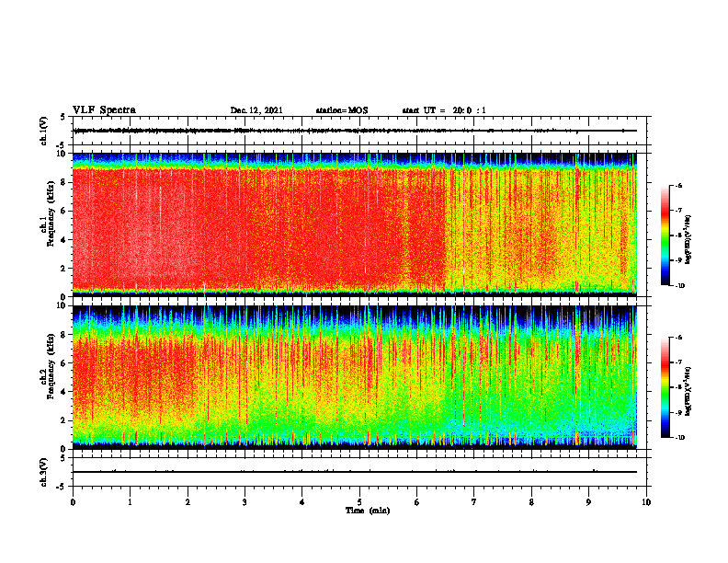Click the "station=MOS" header label
This screenshot has width=728, height=563.
point(342,110)
